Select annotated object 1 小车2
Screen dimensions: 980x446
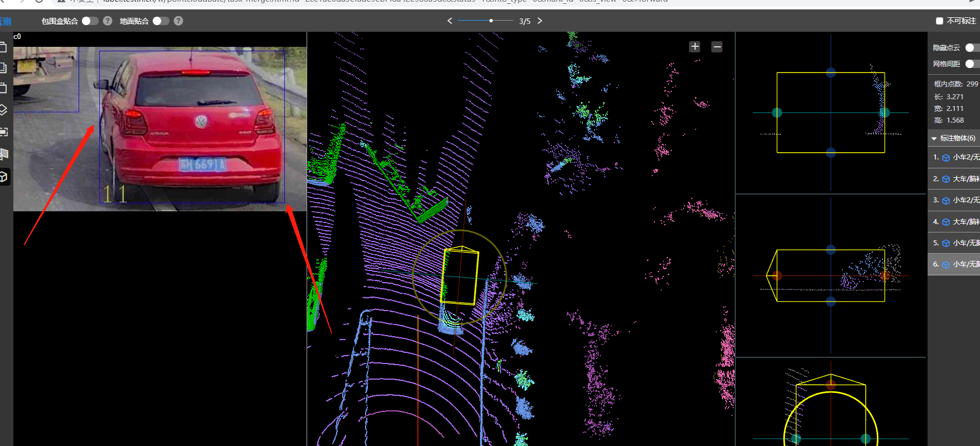[x=958, y=158]
